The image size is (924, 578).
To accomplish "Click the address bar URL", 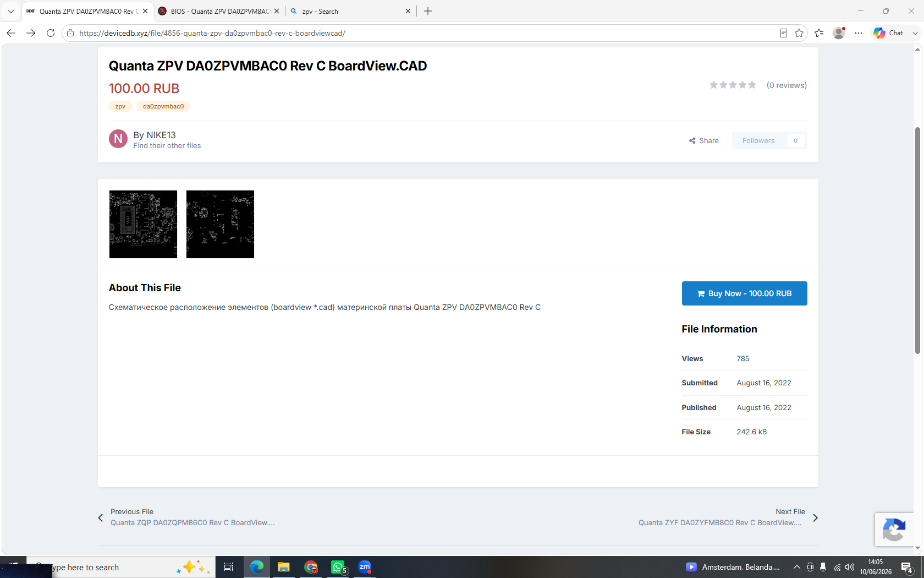I will [x=212, y=33].
